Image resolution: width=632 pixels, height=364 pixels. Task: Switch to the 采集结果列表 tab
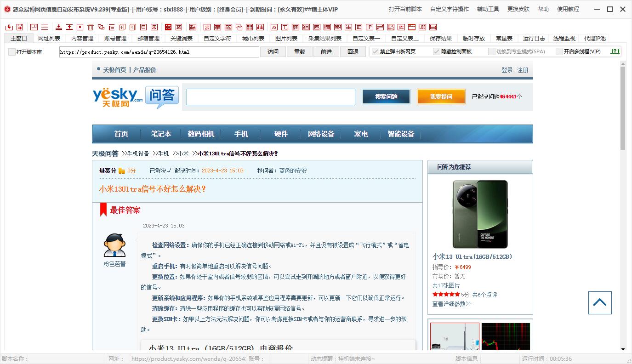(325, 39)
